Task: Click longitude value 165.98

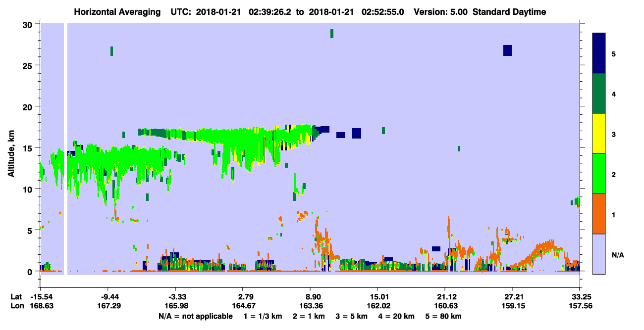Action: 176,306
